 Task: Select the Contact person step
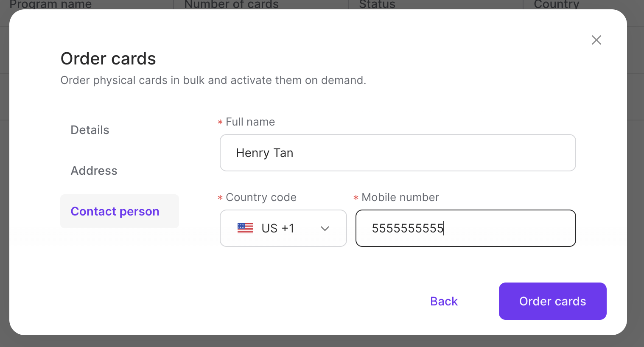(115, 211)
